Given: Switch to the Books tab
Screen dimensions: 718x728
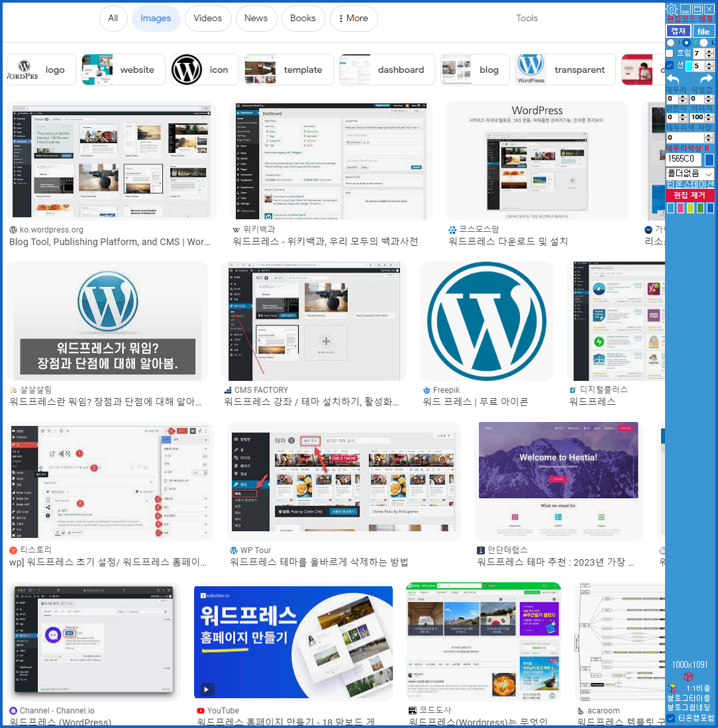Looking at the screenshot, I should coord(303,18).
